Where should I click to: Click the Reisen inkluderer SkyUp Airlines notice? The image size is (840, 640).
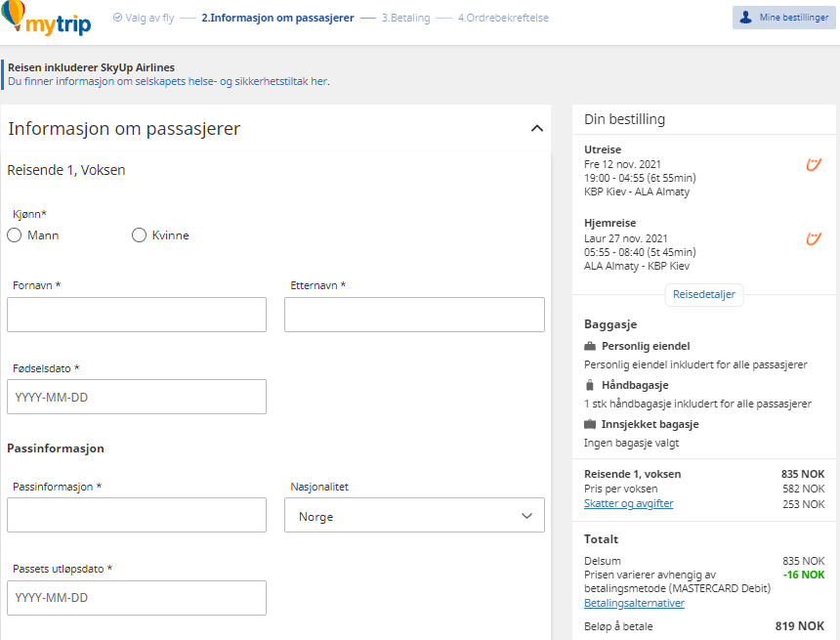[91, 67]
